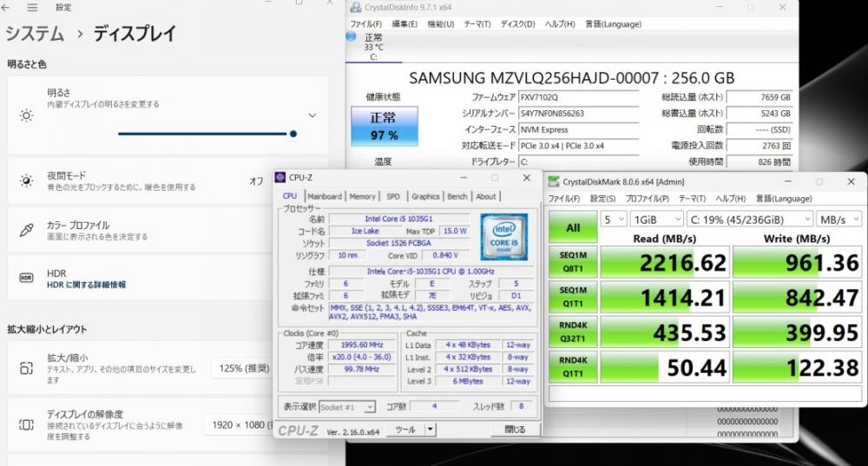868x466 pixels.
Task: Toggle the night light mode switch showing オフ
Action: [256, 181]
